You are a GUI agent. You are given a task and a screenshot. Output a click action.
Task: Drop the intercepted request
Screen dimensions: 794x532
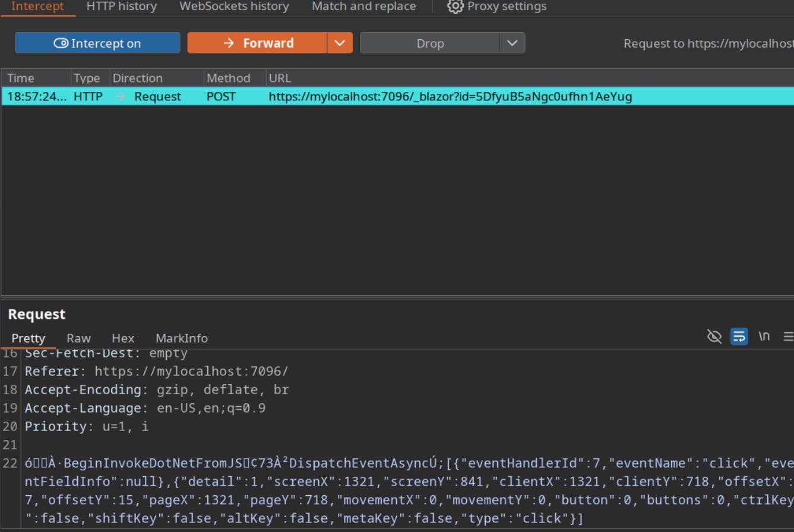[429, 43]
